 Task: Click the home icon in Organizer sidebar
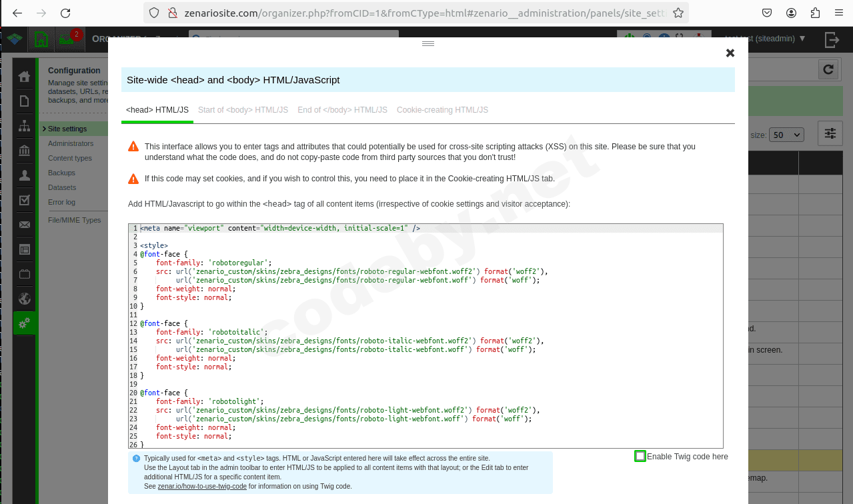point(25,77)
